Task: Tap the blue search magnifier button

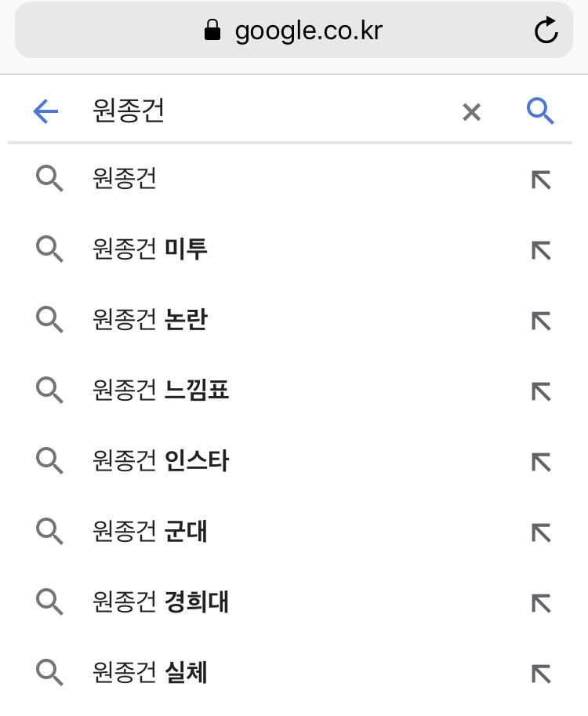Action: click(540, 112)
